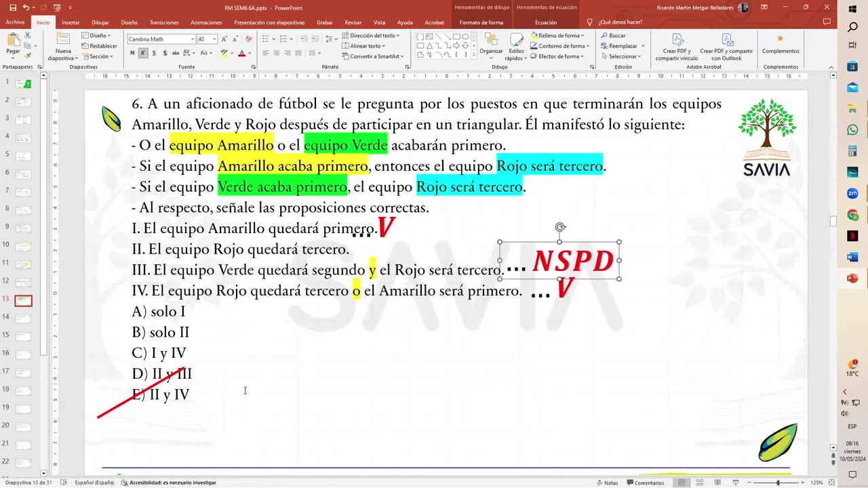Image resolution: width=868 pixels, height=488 pixels.
Task: Click the zoom slider in status bar
Action: click(777, 483)
